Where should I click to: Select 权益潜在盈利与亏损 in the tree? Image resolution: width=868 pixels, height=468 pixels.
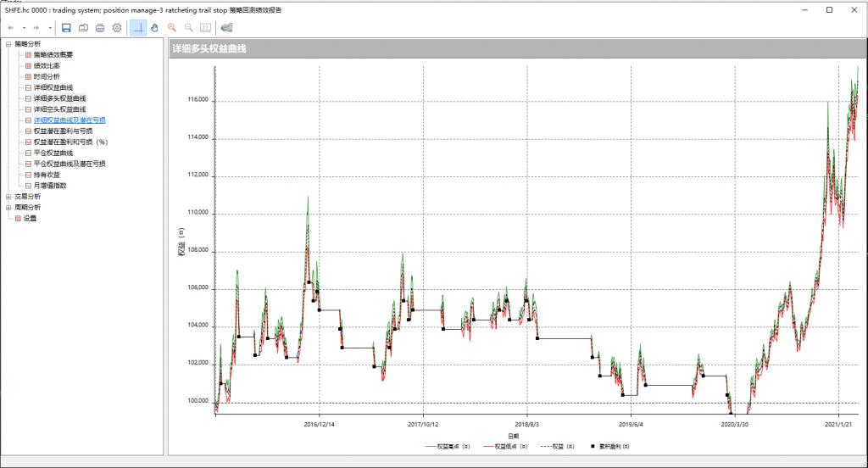coord(63,131)
